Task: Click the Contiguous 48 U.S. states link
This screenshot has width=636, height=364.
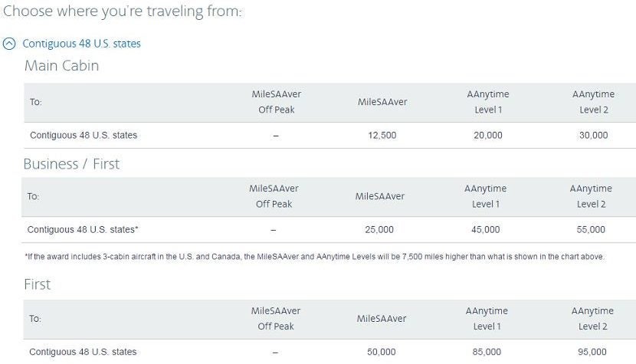Action: [81, 44]
